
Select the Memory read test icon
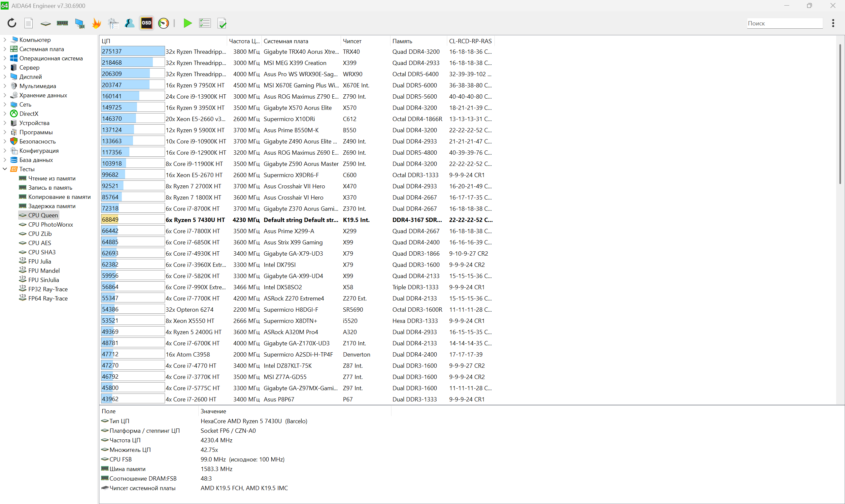[x=22, y=178]
